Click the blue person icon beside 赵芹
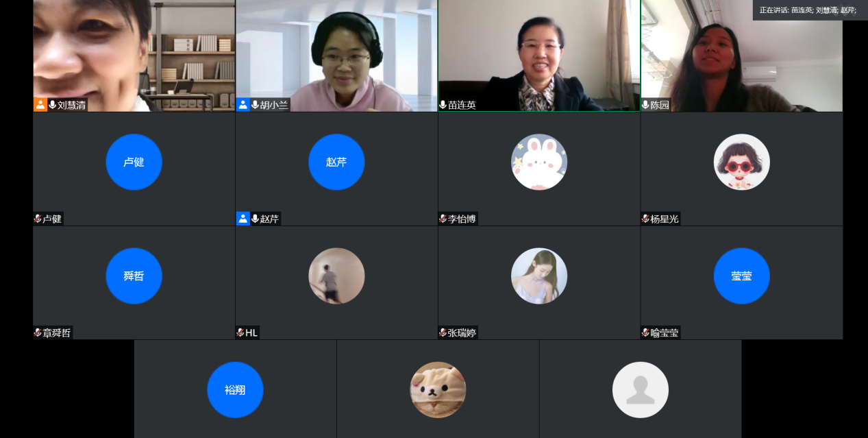The height and width of the screenshot is (438, 868). point(243,219)
